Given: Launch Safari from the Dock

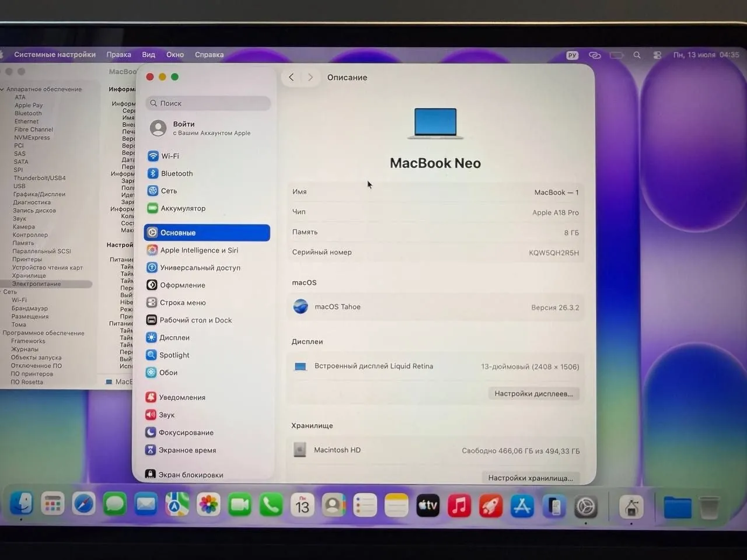Looking at the screenshot, I should tap(83, 505).
